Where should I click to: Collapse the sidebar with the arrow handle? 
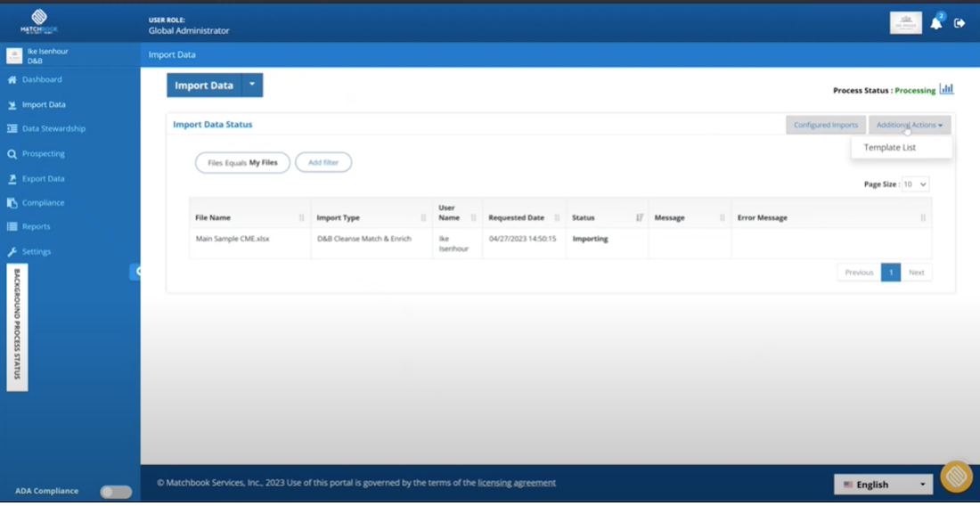coord(135,271)
